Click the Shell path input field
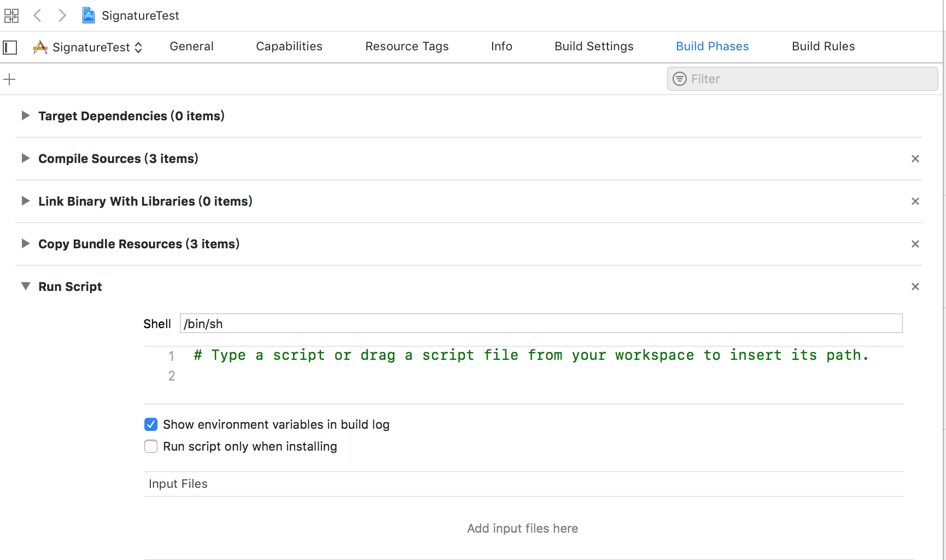The width and height of the screenshot is (946, 560). click(x=541, y=323)
